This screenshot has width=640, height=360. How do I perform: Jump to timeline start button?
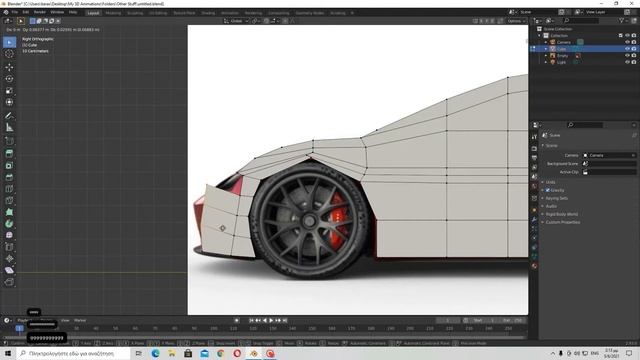tap(251, 320)
